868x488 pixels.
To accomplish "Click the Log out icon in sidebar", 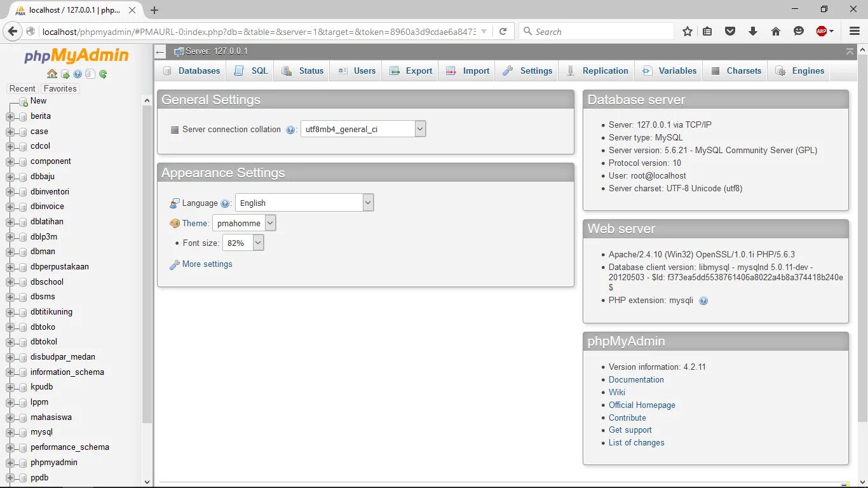I will [x=65, y=74].
